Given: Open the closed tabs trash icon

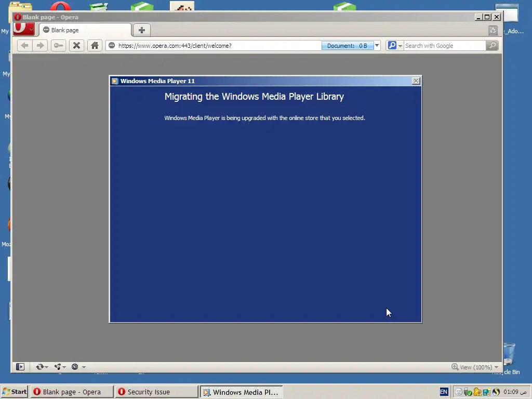Looking at the screenshot, I should coord(493,31).
